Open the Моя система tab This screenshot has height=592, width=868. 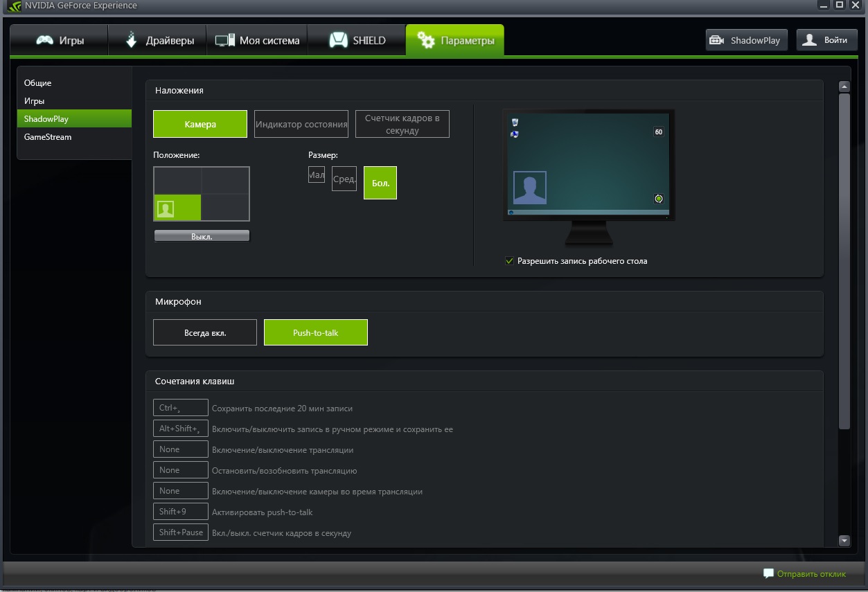[x=258, y=40]
